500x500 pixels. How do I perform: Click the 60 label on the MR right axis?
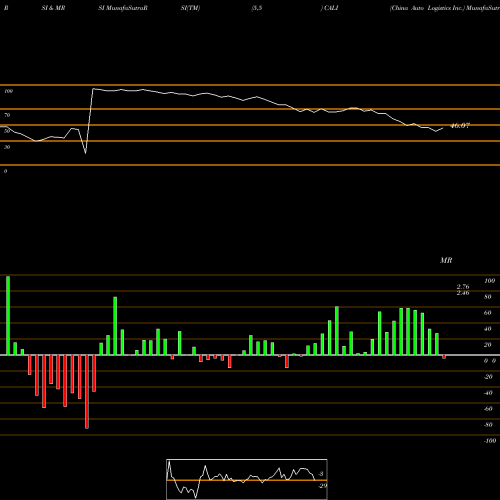pyautogui.click(x=488, y=313)
